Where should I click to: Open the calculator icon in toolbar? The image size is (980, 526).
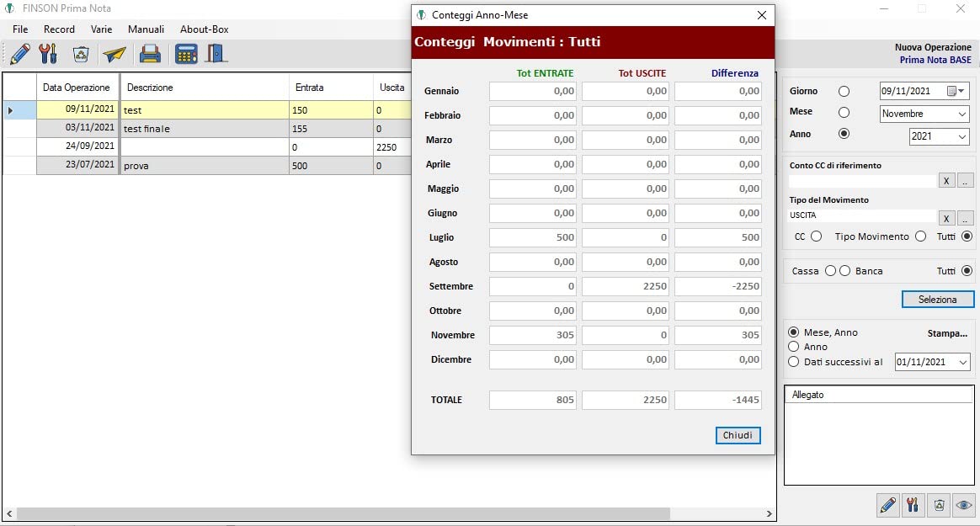click(x=185, y=54)
